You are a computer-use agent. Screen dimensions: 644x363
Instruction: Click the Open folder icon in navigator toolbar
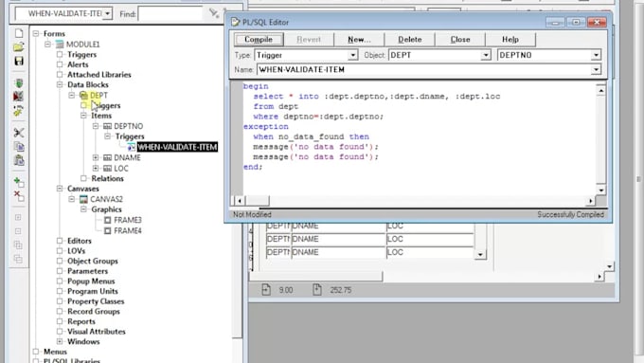(19, 46)
